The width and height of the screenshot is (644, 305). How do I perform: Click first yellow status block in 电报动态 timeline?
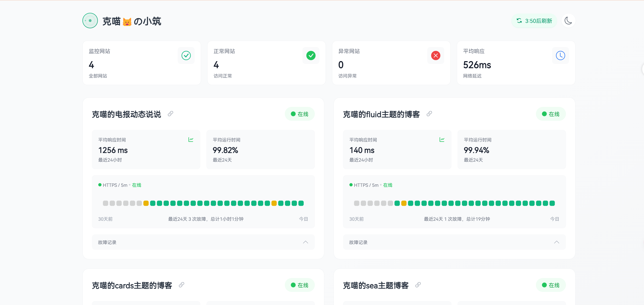click(146, 203)
